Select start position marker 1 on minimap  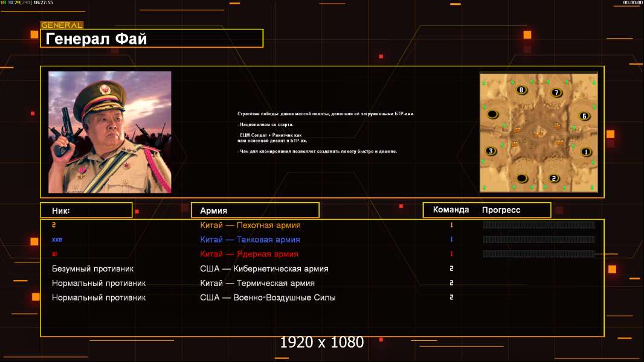tap(586, 152)
